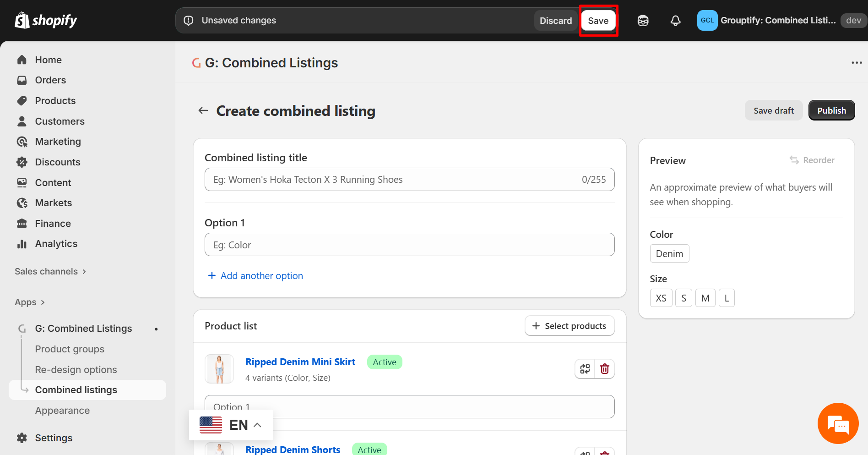Click the Marketing target icon

(22, 142)
